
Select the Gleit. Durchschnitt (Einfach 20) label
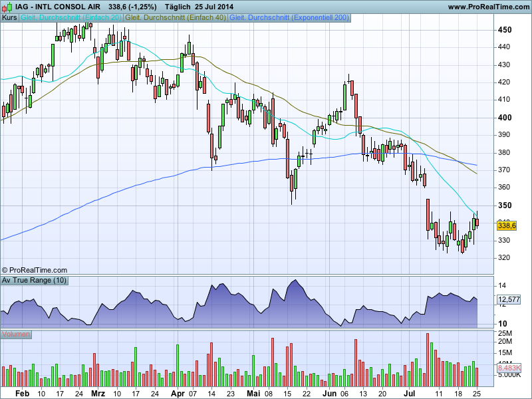click(71, 17)
